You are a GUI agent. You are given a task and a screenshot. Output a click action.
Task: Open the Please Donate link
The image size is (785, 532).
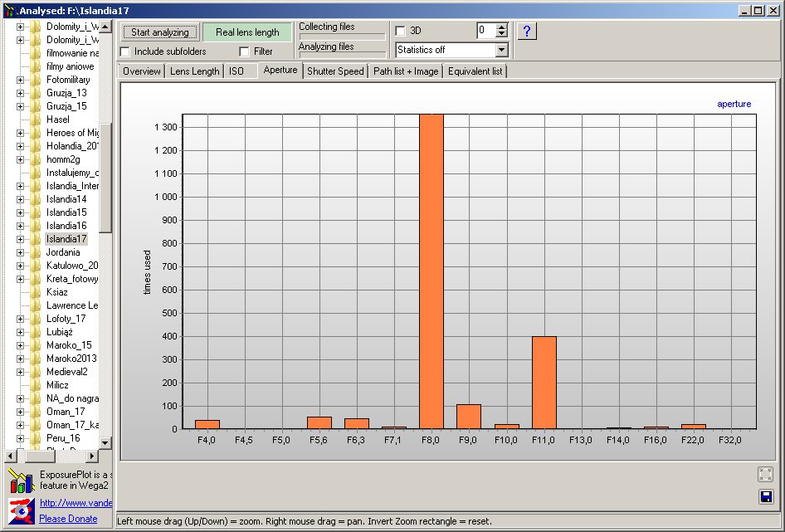pyautogui.click(x=68, y=519)
